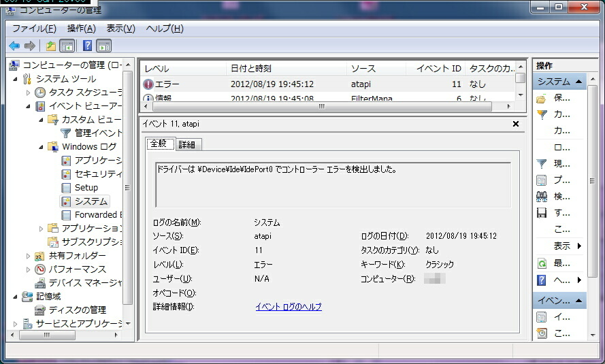605x364 pixels.
Task: Expand the 共有フォルダー tree node
Action: (29, 256)
